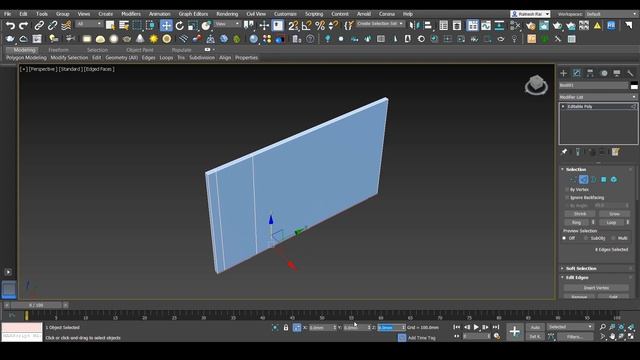Activate Select and Move tool
The image size is (640, 360).
point(166,26)
